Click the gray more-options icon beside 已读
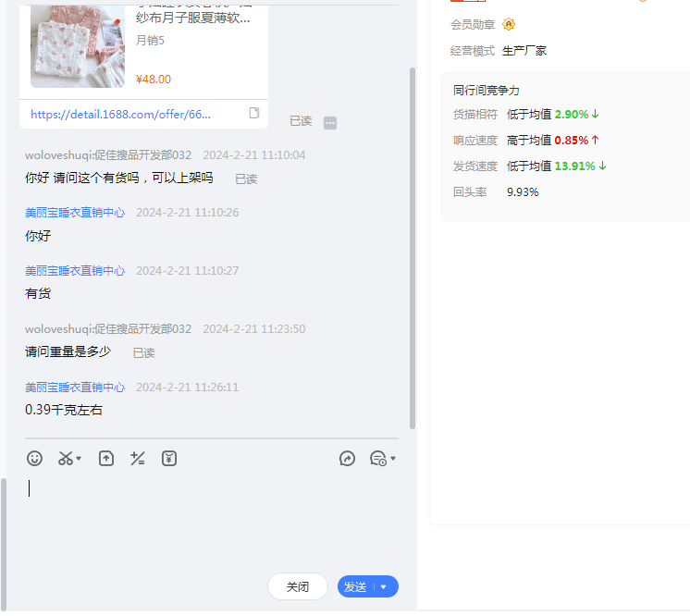 330,122
